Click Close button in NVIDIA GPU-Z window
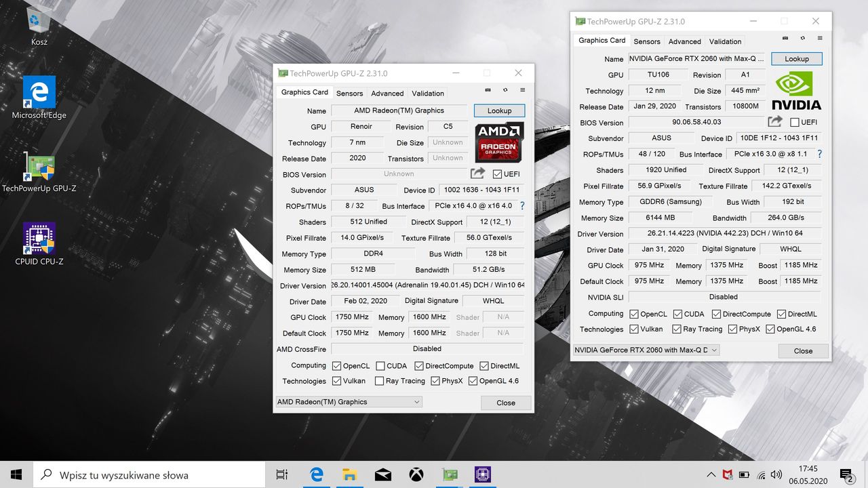 point(803,350)
